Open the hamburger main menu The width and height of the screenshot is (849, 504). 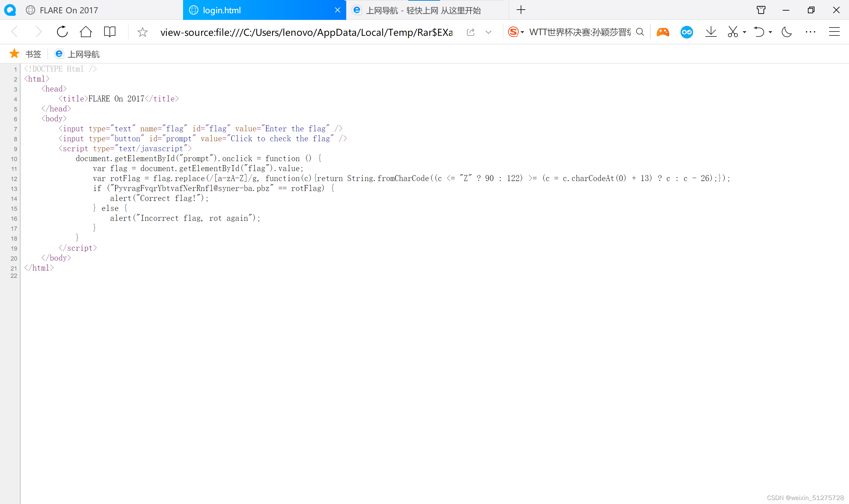834,32
